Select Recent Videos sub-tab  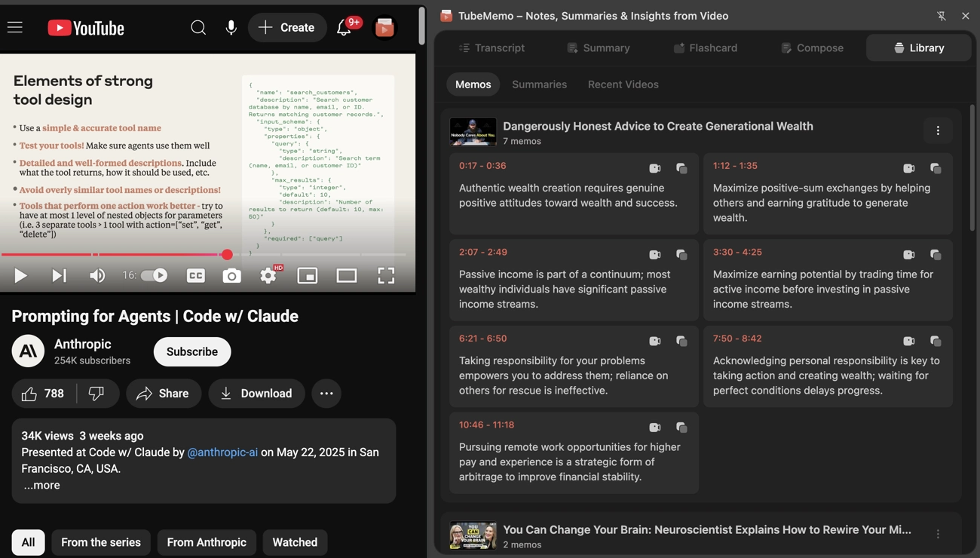pyautogui.click(x=623, y=84)
